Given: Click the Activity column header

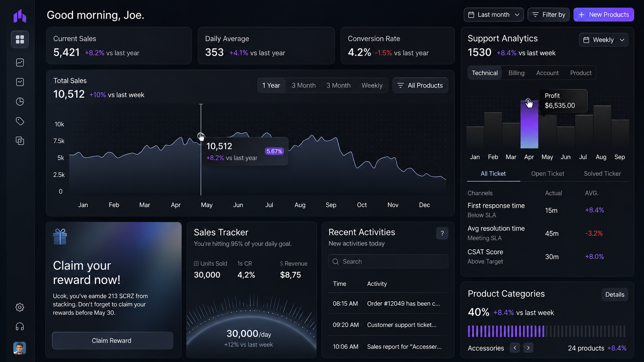Looking at the screenshot, I should click(377, 284).
